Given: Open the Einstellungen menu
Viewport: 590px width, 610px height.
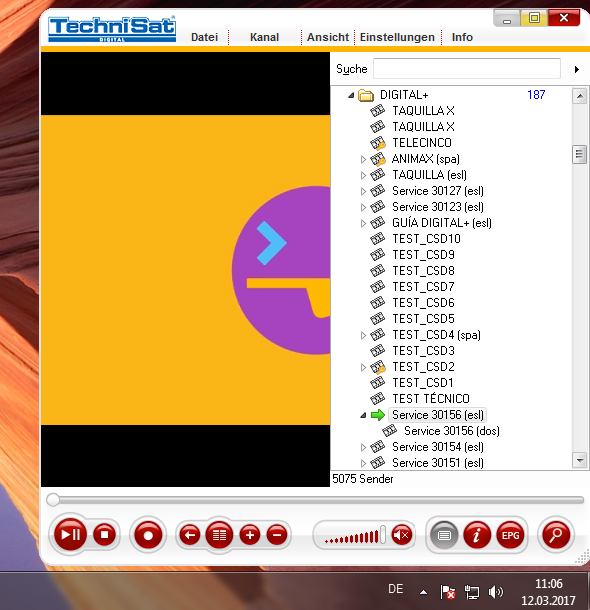Looking at the screenshot, I should pyautogui.click(x=397, y=37).
